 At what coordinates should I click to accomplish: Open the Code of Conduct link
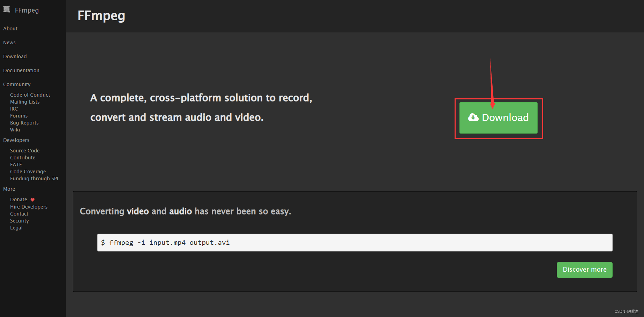(30, 95)
